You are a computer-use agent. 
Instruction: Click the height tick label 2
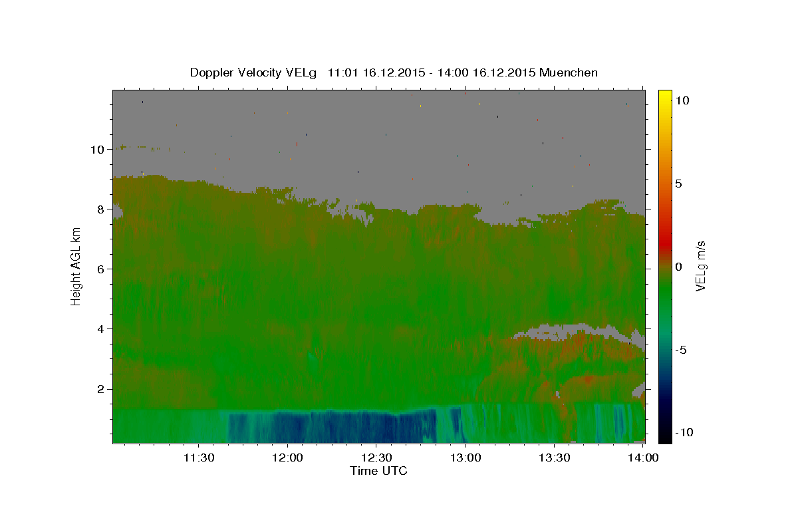click(102, 389)
